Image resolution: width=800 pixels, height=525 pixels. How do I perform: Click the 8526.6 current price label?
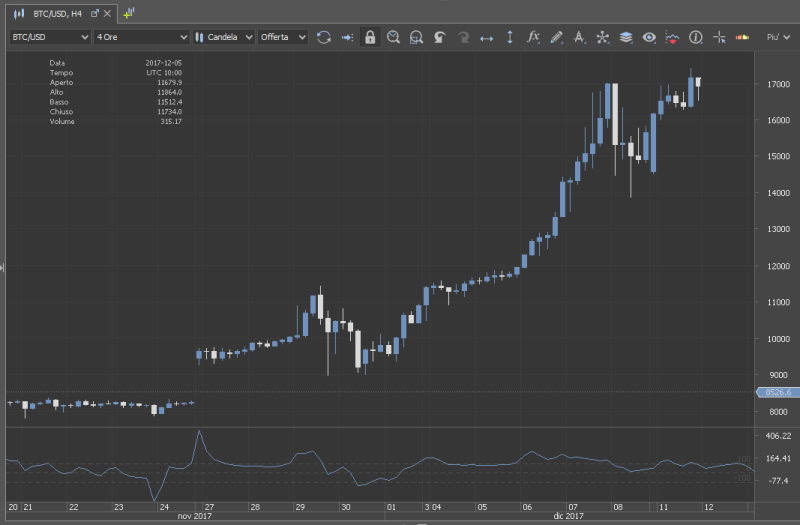click(776, 393)
